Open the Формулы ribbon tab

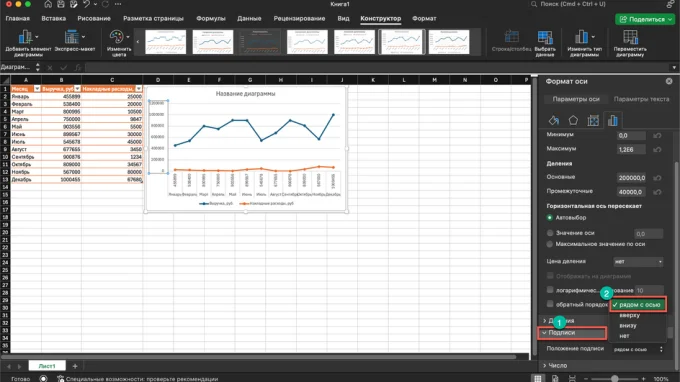click(x=211, y=19)
